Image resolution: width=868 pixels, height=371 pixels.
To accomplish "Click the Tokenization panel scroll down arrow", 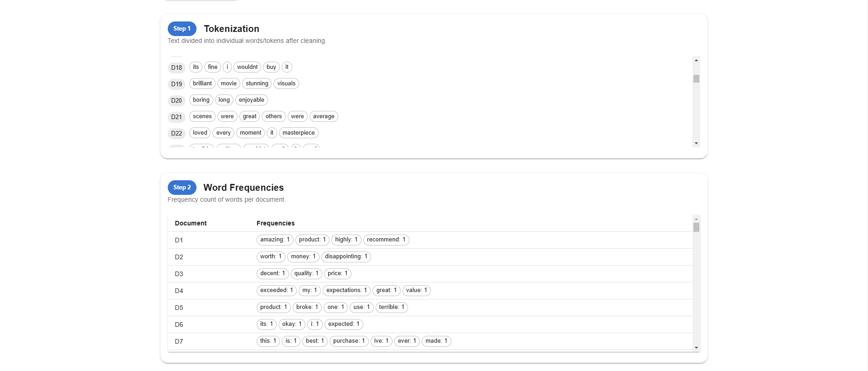I will tap(696, 143).
